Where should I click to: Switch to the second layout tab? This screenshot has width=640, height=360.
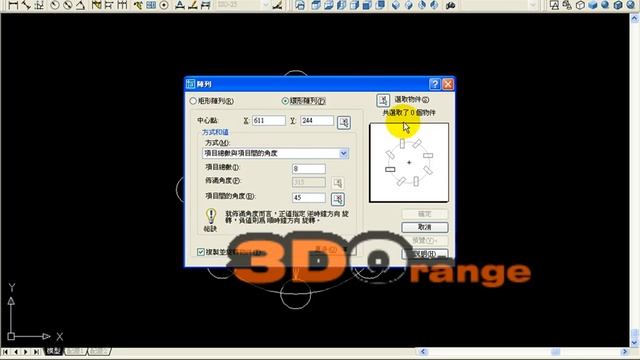point(99,351)
